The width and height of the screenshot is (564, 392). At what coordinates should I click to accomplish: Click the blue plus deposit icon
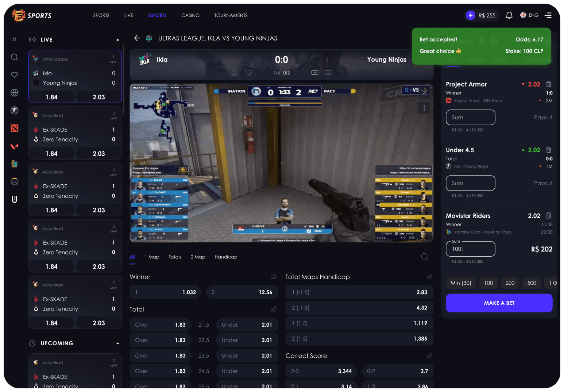pyautogui.click(x=471, y=15)
